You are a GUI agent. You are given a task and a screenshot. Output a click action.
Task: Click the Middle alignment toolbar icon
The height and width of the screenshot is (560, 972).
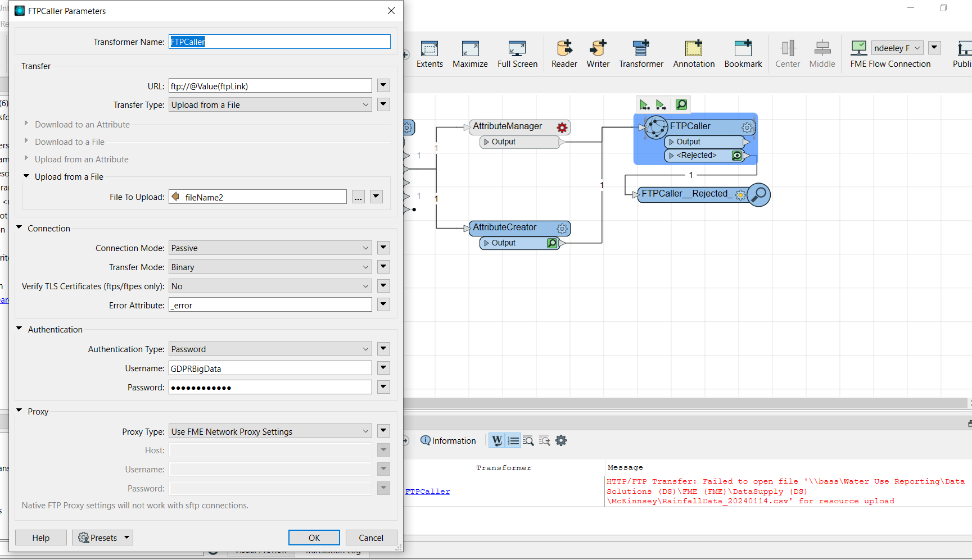click(822, 54)
